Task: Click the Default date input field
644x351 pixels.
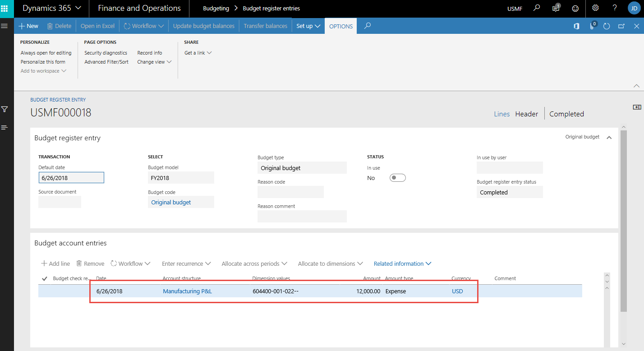Action: point(71,178)
